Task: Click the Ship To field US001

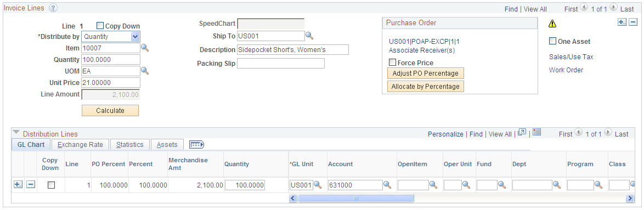Action: coord(271,36)
